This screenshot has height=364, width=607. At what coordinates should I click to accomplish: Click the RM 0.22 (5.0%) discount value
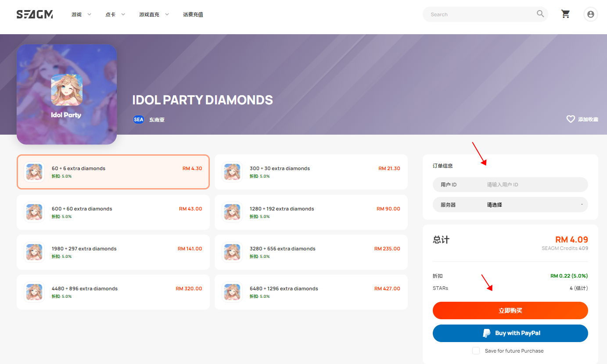569,276
